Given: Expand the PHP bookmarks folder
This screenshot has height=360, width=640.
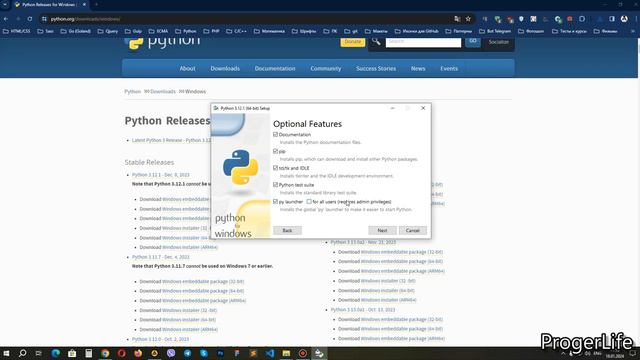Looking at the screenshot, I should 211,31.
